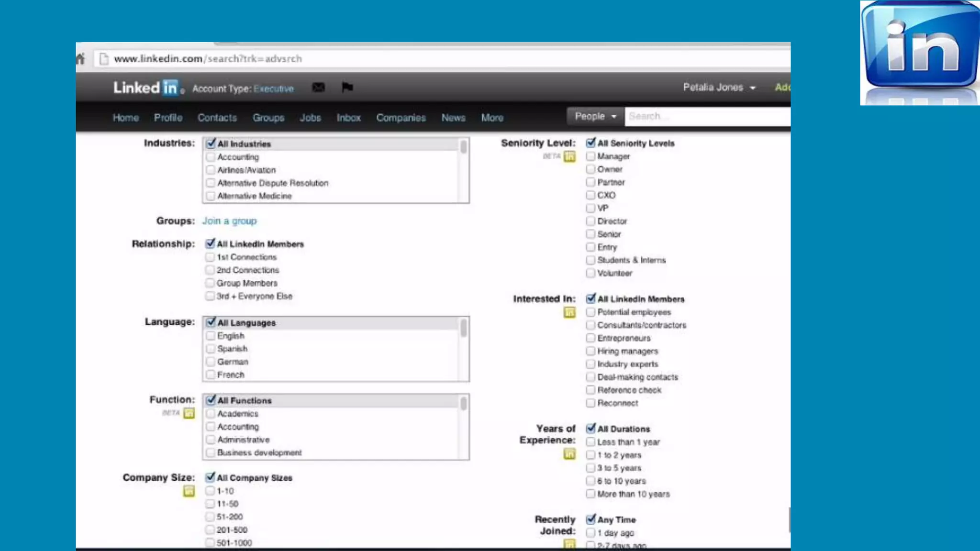Open the mail envelope icon
The width and height of the screenshot is (980, 551).
coord(318,88)
